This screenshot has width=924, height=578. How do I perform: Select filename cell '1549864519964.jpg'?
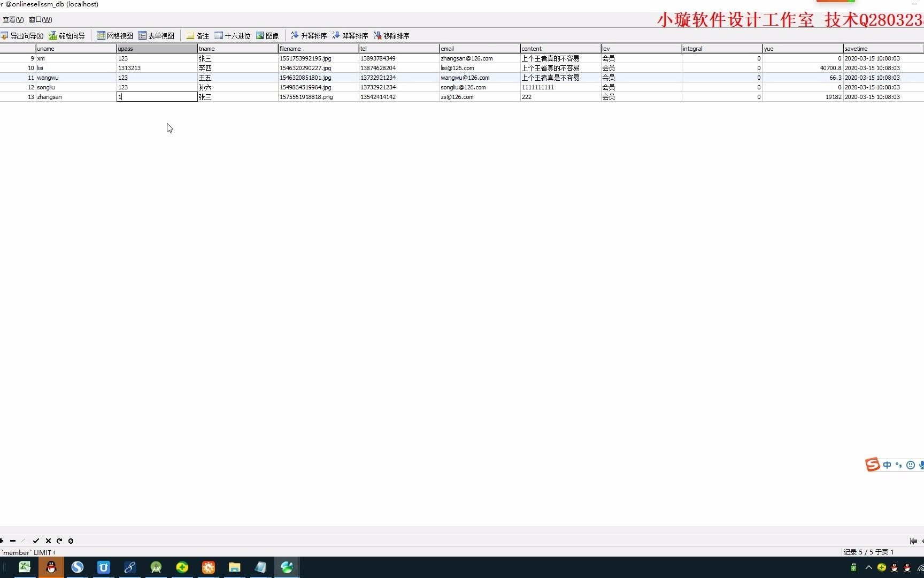pyautogui.click(x=318, y=87)
